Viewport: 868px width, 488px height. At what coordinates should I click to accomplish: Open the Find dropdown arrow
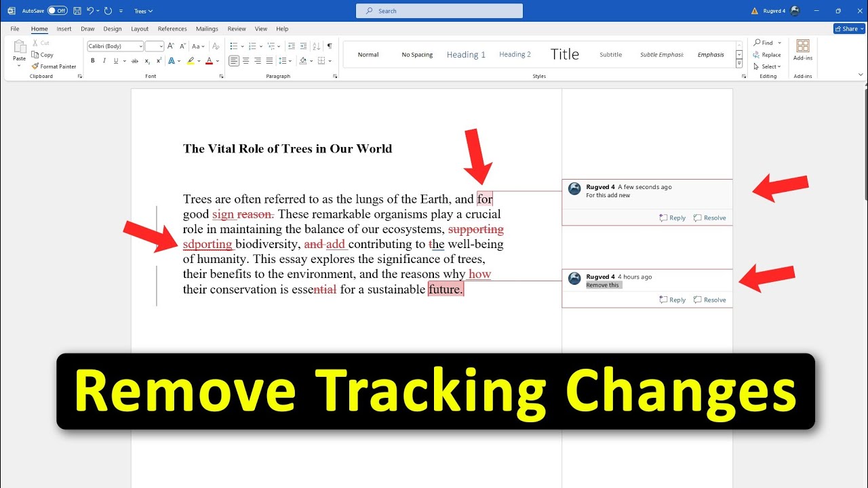coord(780,43)
